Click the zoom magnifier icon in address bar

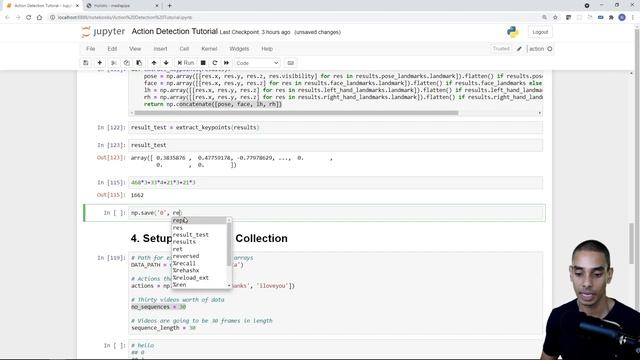coord(544,18)
